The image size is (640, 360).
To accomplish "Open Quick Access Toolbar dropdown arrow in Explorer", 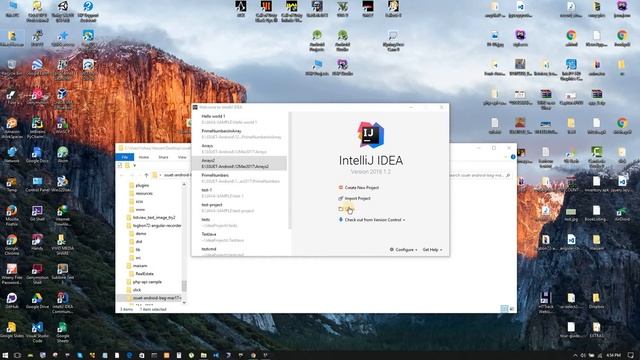I will click(x=135, y=166).
